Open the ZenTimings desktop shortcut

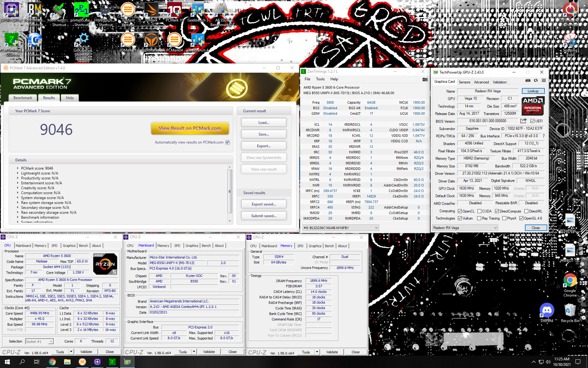tap(12, 44)
